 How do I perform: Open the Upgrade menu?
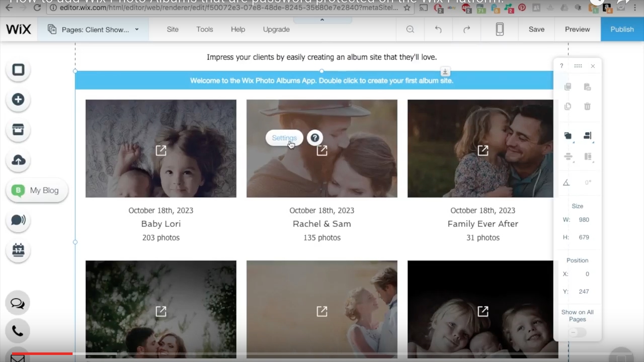(276, 29)
